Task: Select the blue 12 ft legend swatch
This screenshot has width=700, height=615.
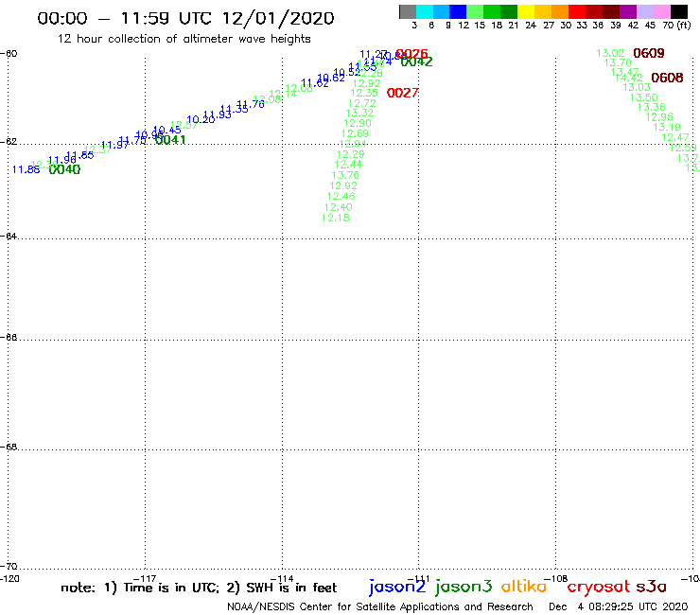Action: (x=458, y=11)
